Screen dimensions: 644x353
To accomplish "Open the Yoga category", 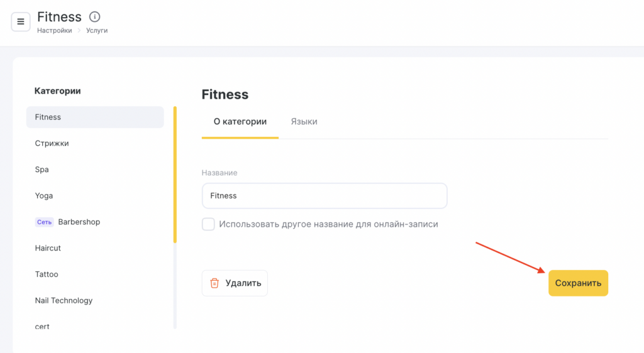I will [44, 196].
